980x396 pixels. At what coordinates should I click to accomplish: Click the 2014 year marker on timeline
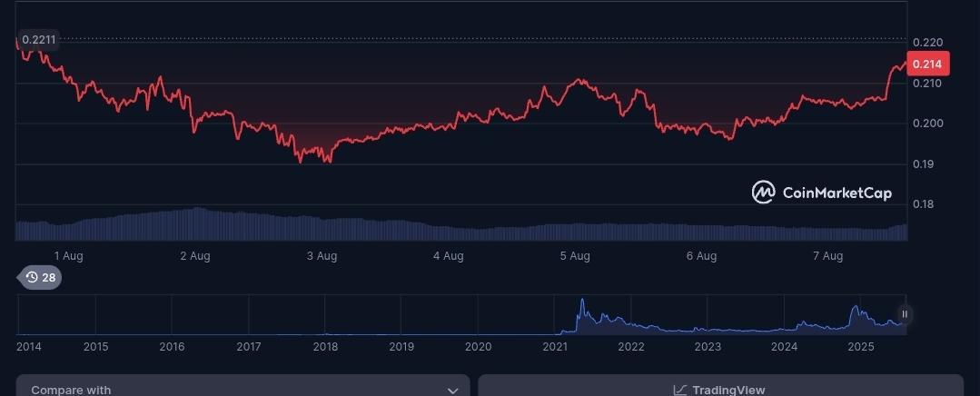coord(28,346)
